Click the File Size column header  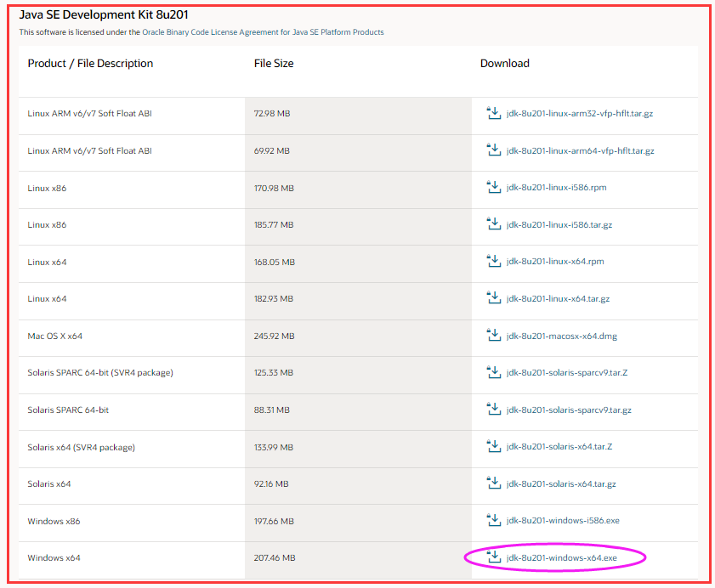(274, 64)
